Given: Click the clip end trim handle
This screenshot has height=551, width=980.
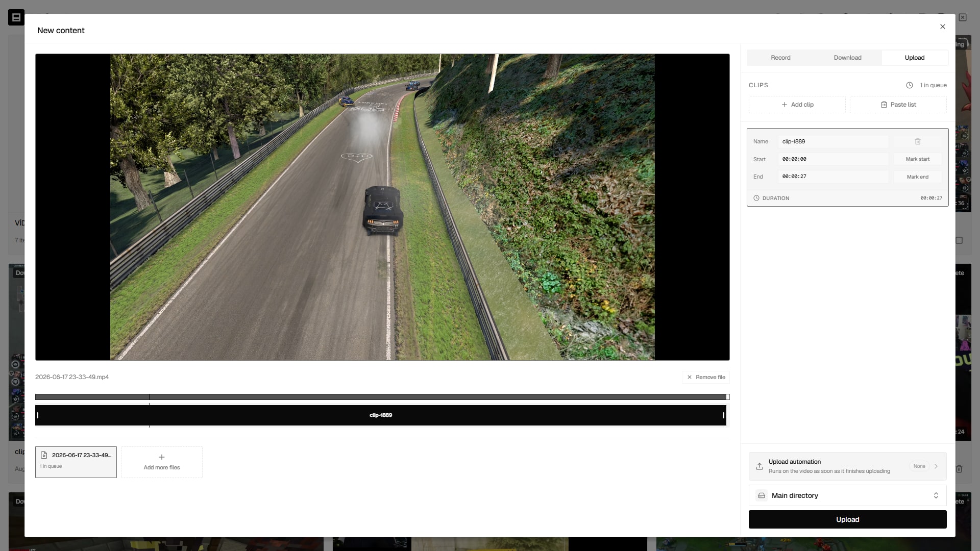Looking at the screenshot, I should (x=723, y=415).
